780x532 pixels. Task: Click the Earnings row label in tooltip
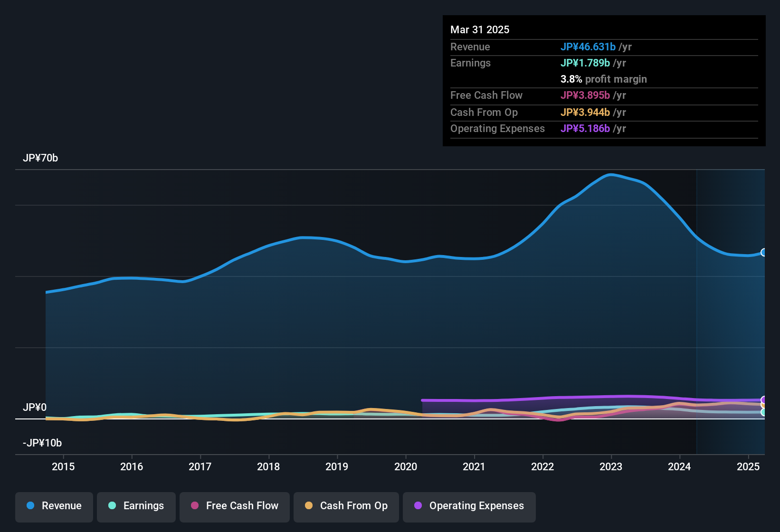click(x=470, y=63)
